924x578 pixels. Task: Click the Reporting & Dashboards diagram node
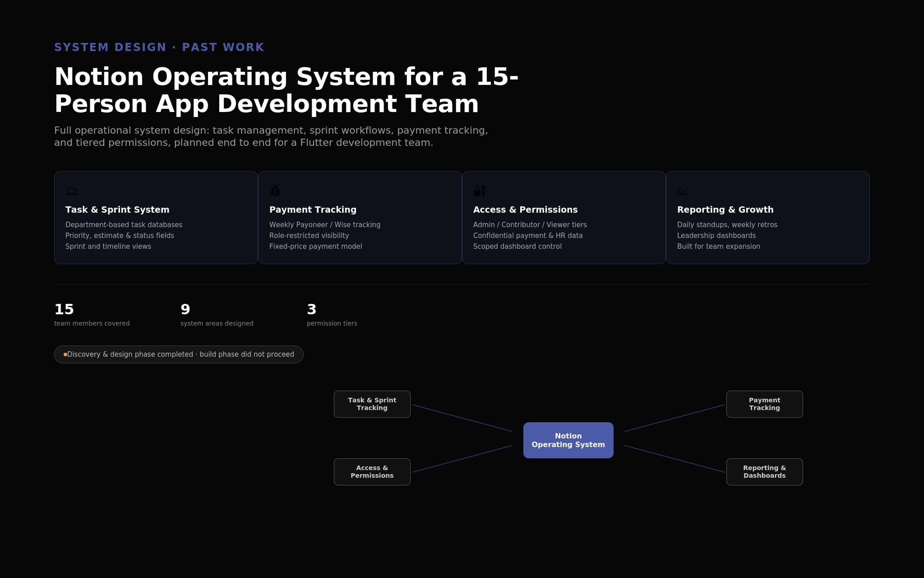[765, 472]
